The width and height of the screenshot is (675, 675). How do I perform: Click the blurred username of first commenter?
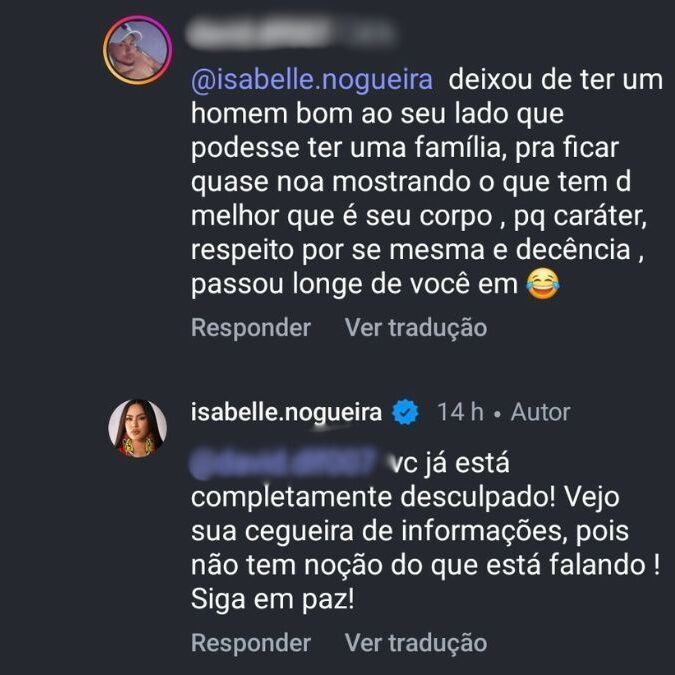pos(258,33)
